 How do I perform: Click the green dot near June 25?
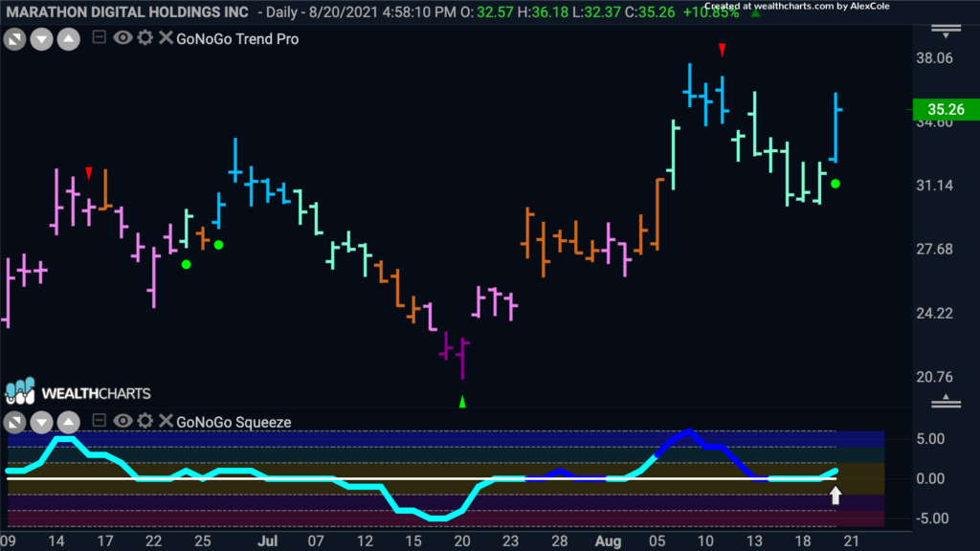(x=219, y=245)
